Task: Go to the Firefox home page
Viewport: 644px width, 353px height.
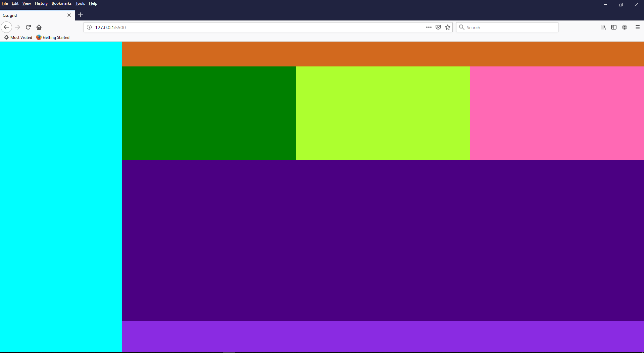Action: tap(39, 27)
